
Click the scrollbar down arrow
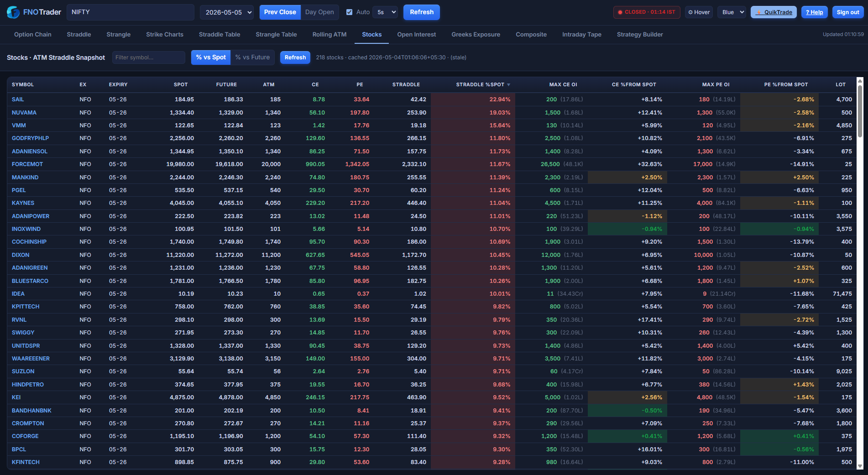[x=860, y=466]
